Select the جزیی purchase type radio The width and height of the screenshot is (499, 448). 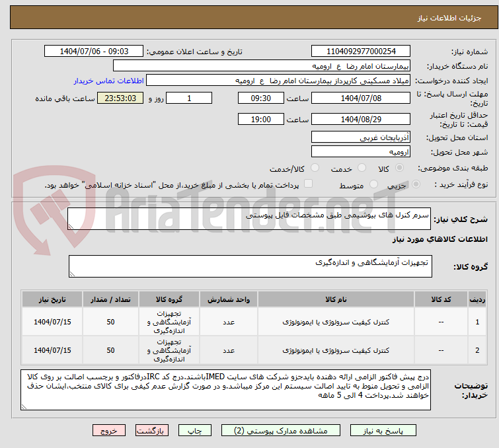point(416,184)
